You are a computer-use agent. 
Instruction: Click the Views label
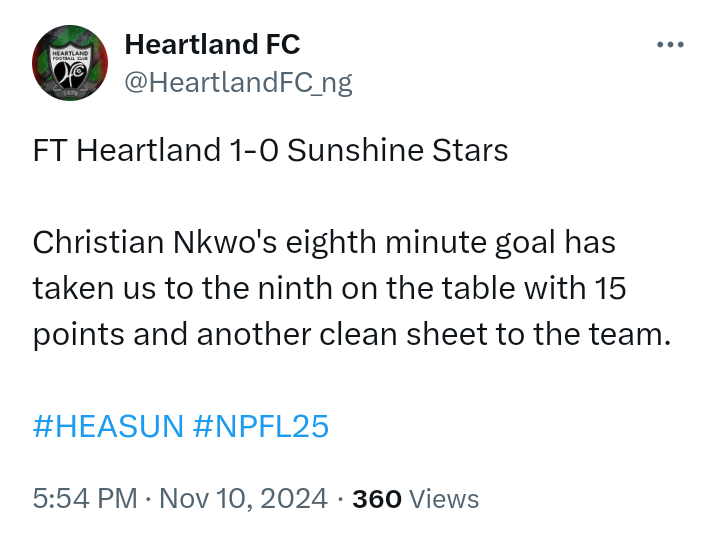point(444,498)
